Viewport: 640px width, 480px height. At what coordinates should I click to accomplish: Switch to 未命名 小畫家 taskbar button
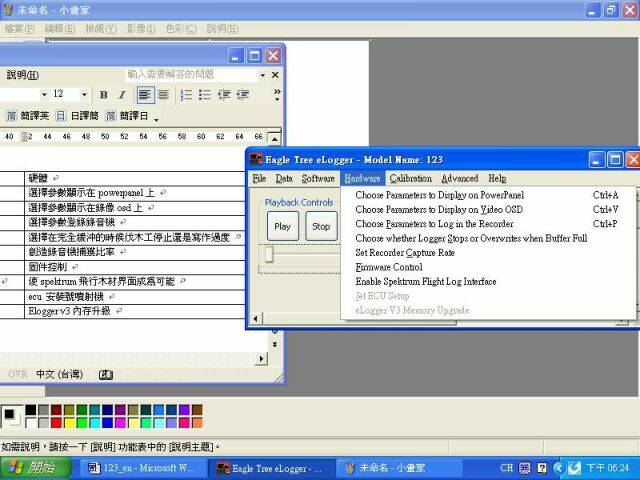(400, 468)
